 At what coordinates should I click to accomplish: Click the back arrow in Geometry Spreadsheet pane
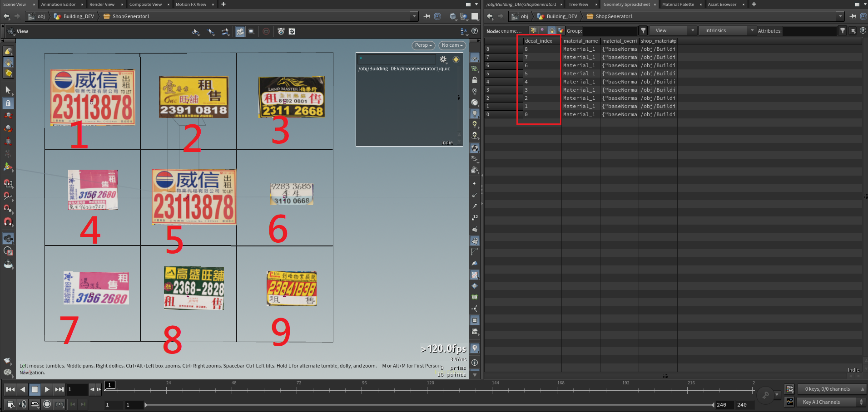click(490, 16)
